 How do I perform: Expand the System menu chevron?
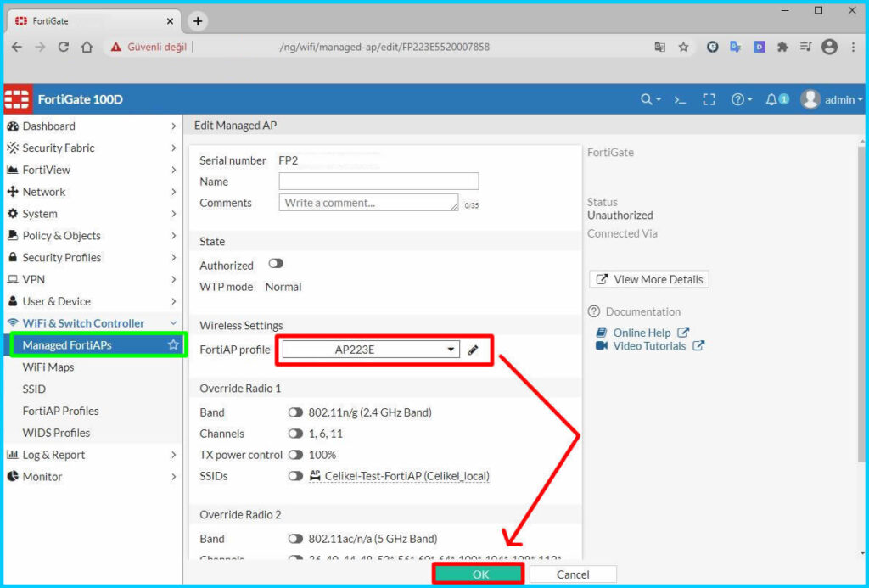[173, 214]
